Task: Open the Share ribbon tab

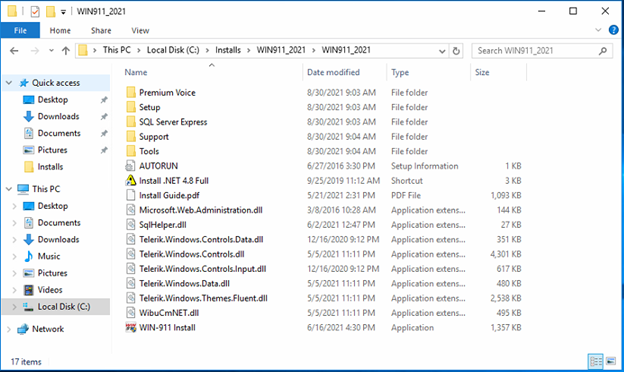Action: click(x=101, y=31)
